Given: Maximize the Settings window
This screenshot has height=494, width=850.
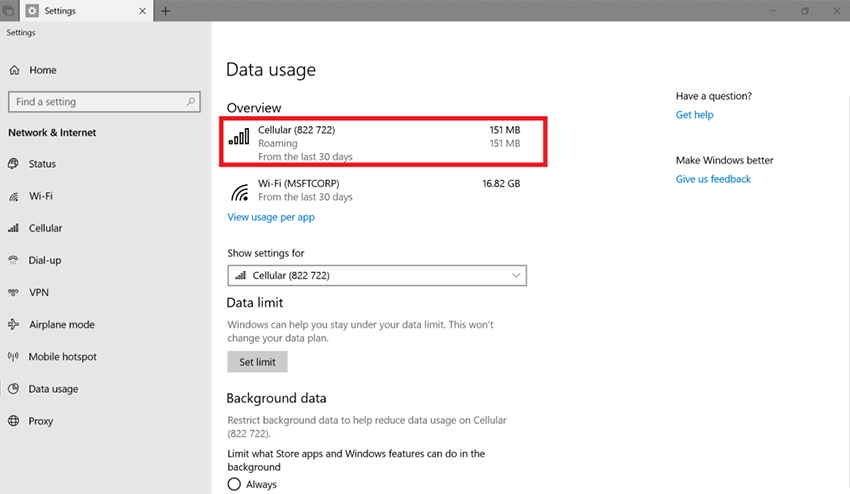Looking at the screenshot, I should click(805, 11).
